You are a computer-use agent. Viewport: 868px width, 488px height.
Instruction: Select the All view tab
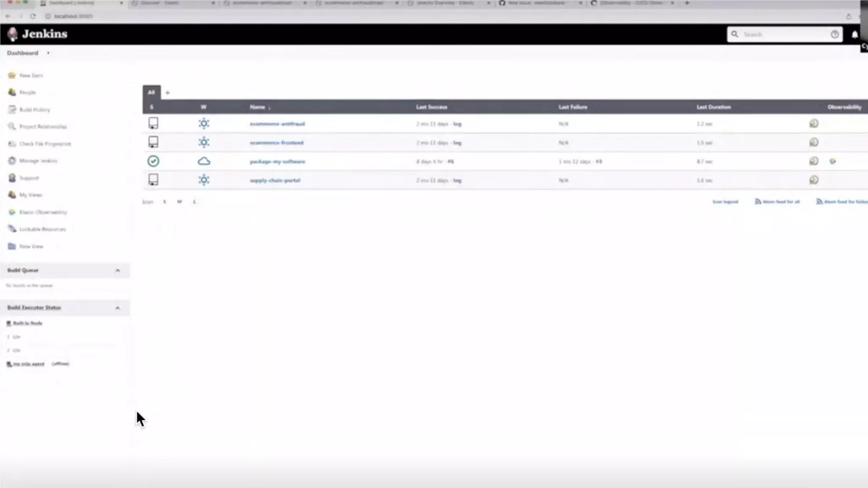coord(151,92)
